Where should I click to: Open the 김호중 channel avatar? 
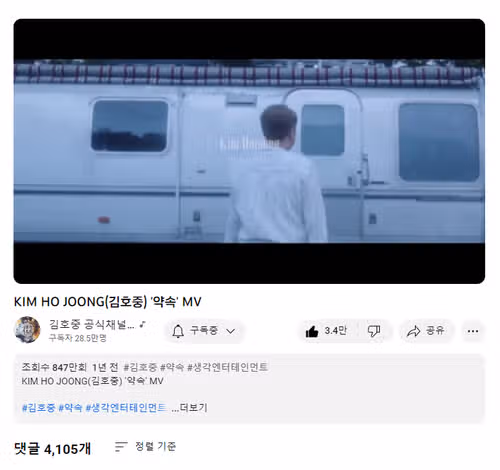click(27, 329)
